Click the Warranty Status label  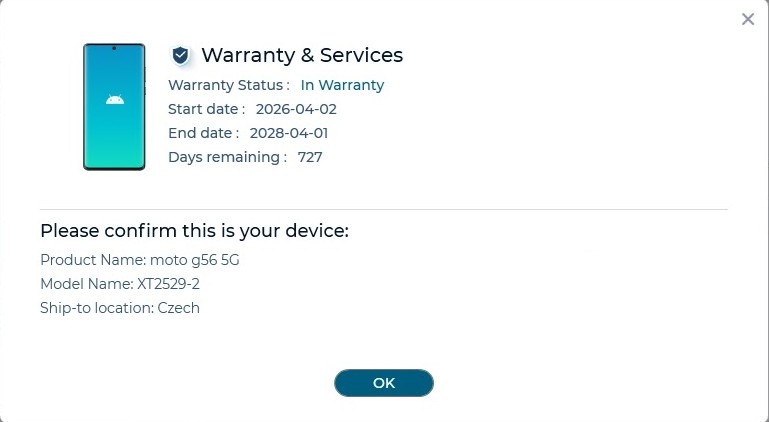click(229, 85)
